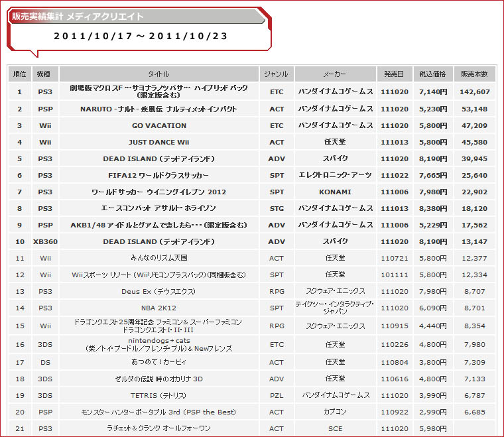This screenshot has height=437, width=504.
Task: Click the sales figure 39,945
Action: [474, 158]
